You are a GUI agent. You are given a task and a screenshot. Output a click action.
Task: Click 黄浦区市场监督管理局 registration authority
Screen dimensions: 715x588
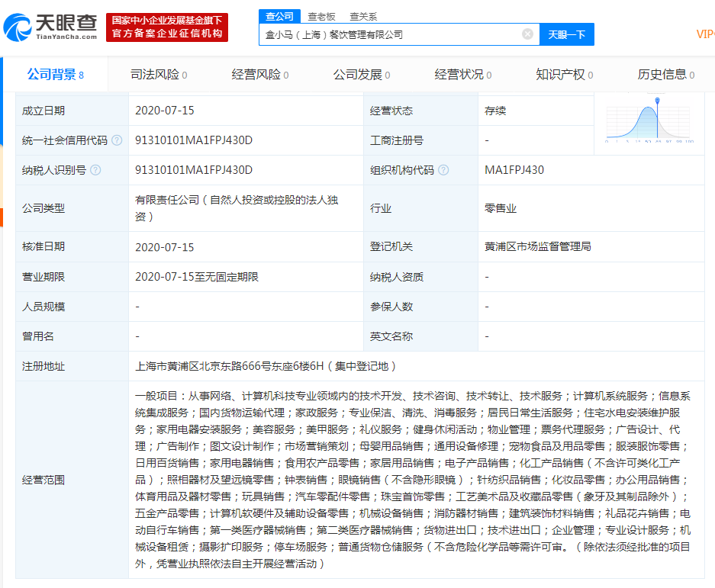pyautogui.click(x=538, y=246)
